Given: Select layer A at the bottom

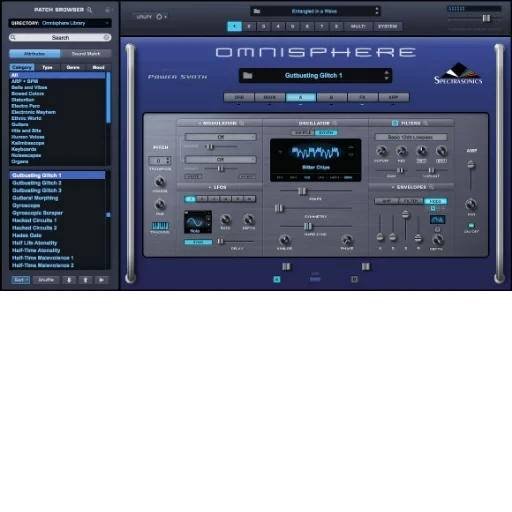Looking at the screenshot, I should (277, 279).
